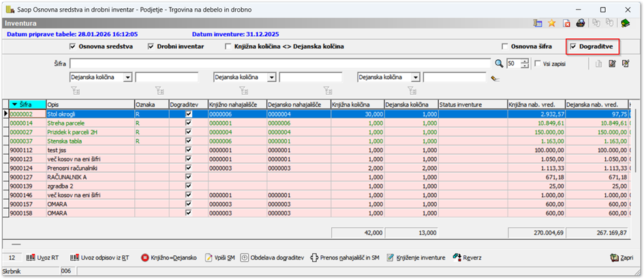644x279 pixels.
Task: Click the red-X document icon in toolbar
Action: point(566,23)
